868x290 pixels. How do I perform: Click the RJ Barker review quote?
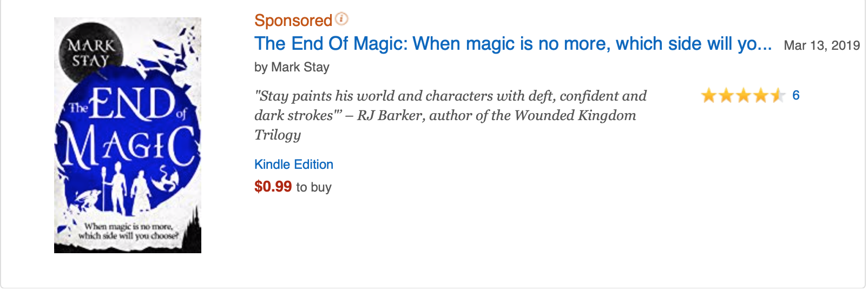450,115
